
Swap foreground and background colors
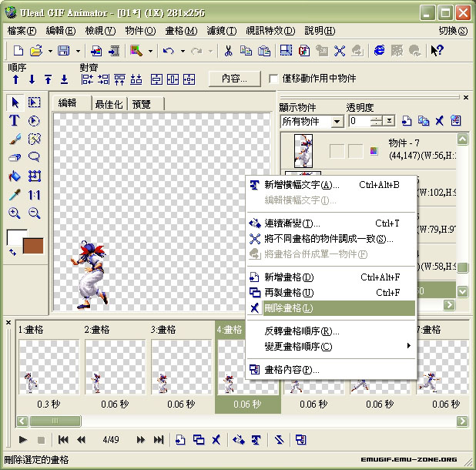[12, 252]
